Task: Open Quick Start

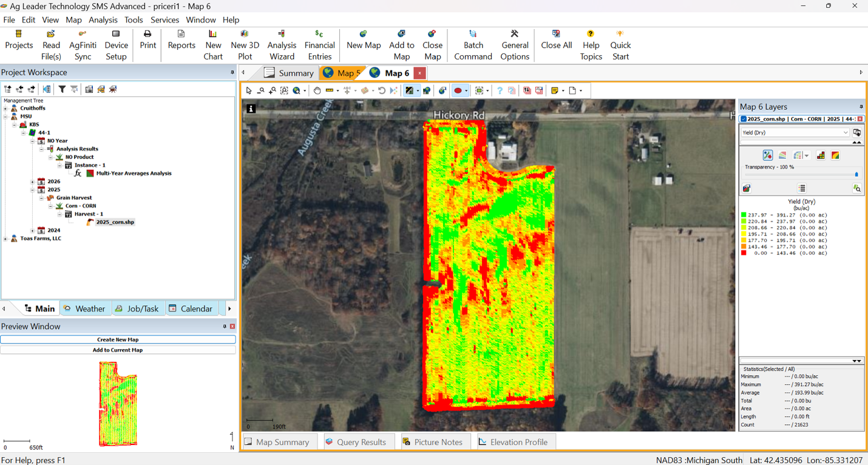Action: pyautogui.click(x=620, y=45)
